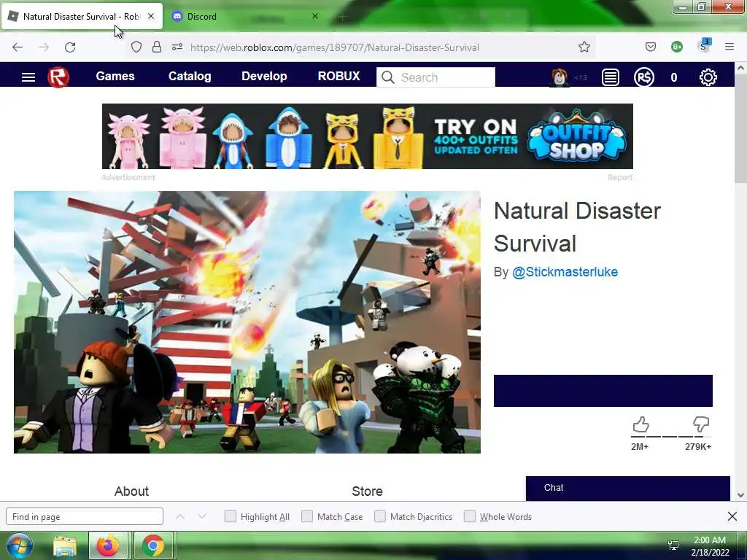
Task: Open the tracking protection shield
Action: point(136,47)
